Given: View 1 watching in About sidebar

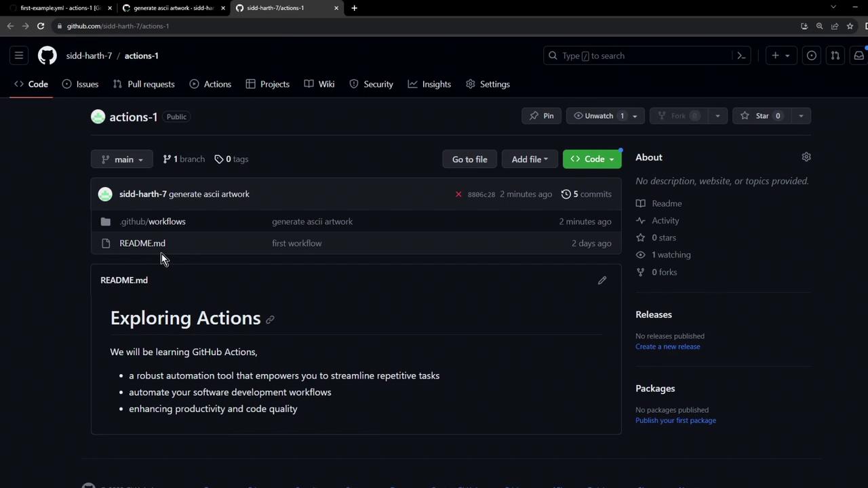Looking at the screenshot, I should (x=663, y=255).
